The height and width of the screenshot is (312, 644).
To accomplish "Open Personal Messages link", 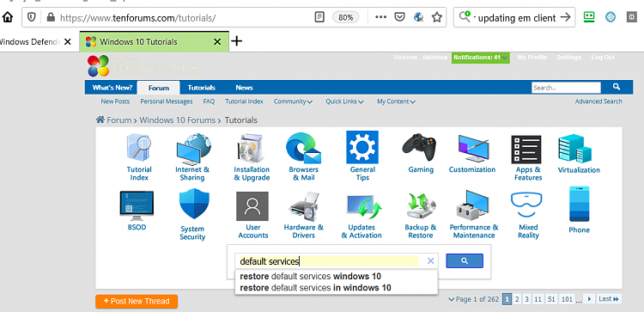I will tap(167, 101).
